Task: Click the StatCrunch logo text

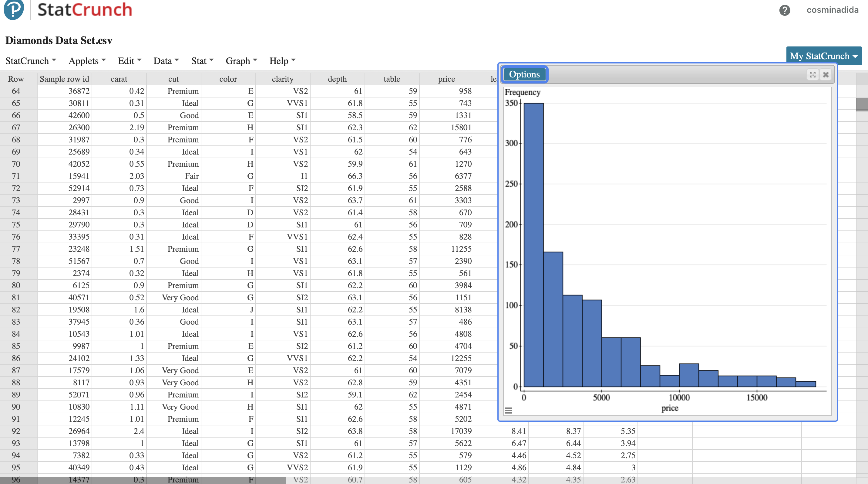Action: 85,9
